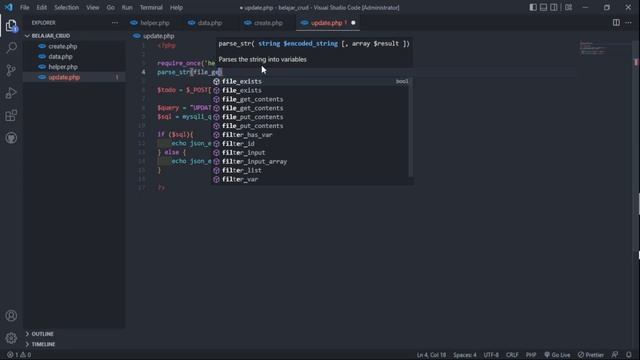The width and height of the screenshot is (640, 360).
Task: Click line number 4 in the gutter
Action: (143, 72)
